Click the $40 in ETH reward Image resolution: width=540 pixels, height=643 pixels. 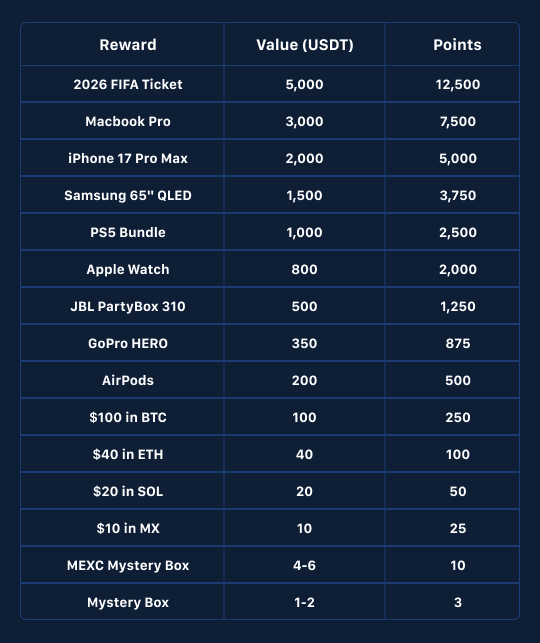click(x=128, y=454)
